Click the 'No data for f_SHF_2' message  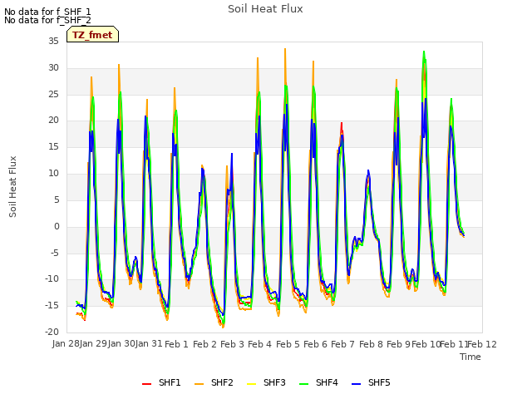pyautogui.click(x=47, y=20)
